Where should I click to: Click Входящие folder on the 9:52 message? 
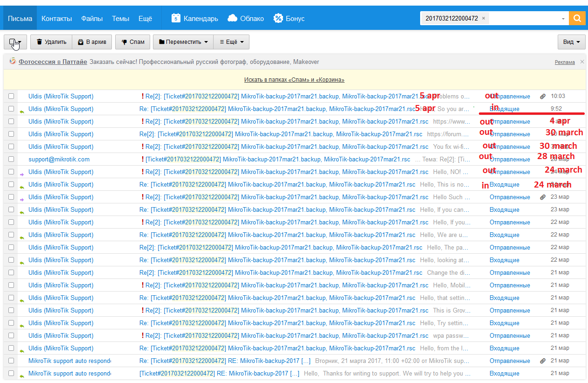(505, 109)
